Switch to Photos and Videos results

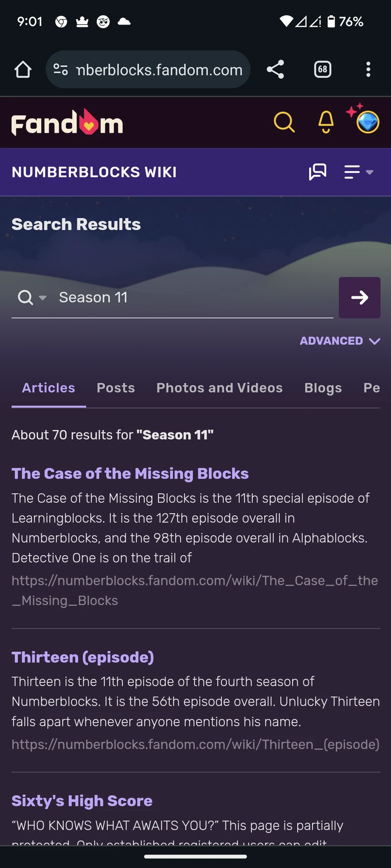tap(219, 387)
